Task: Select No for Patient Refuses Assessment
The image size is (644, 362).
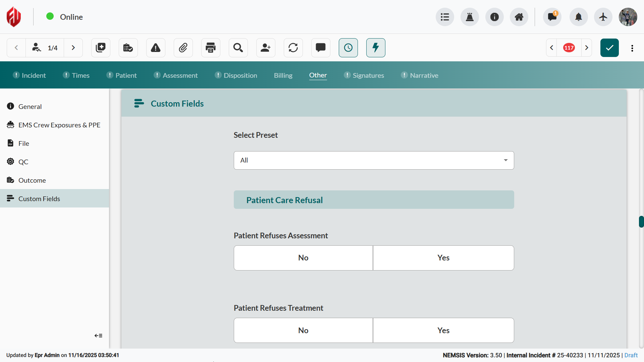Action: 303,258
